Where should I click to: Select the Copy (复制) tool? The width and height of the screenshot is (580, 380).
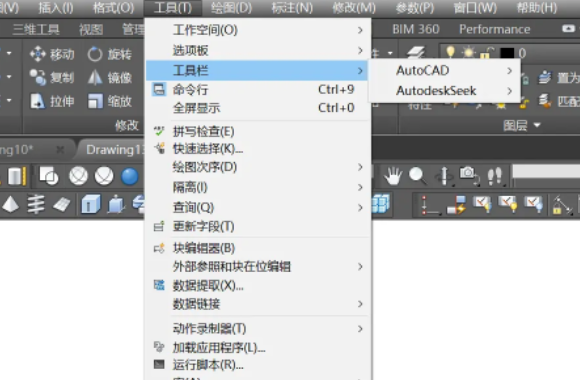pyautogui.click(x=52, y=77)
